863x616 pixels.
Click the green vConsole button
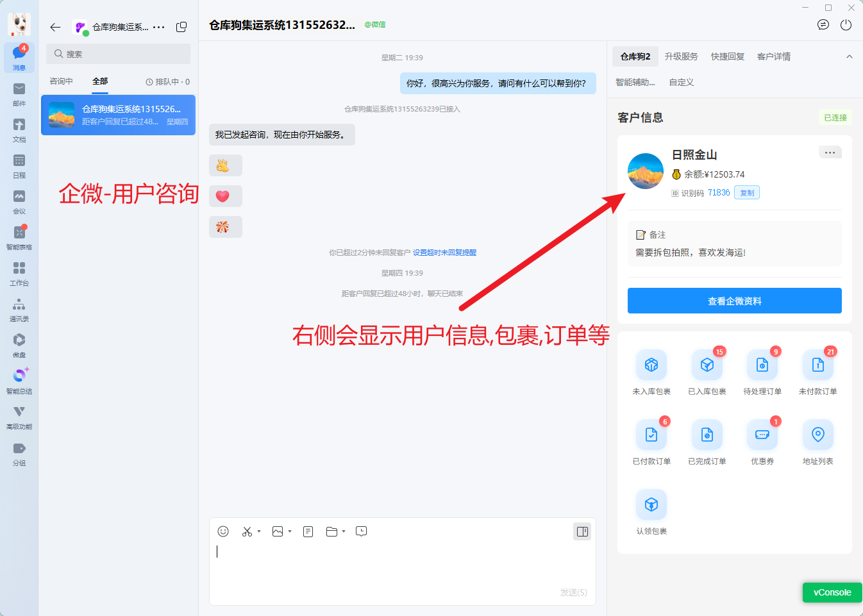[x=832, y=592]
